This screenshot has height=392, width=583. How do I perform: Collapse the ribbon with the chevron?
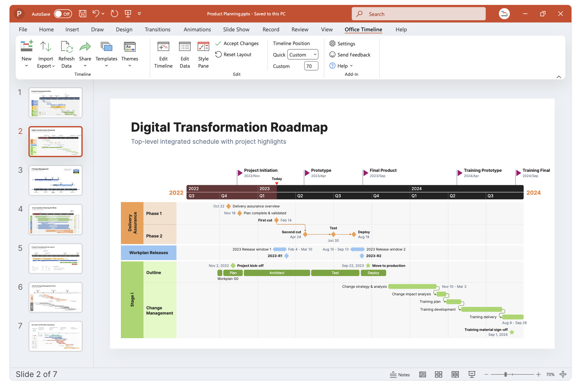559,77
